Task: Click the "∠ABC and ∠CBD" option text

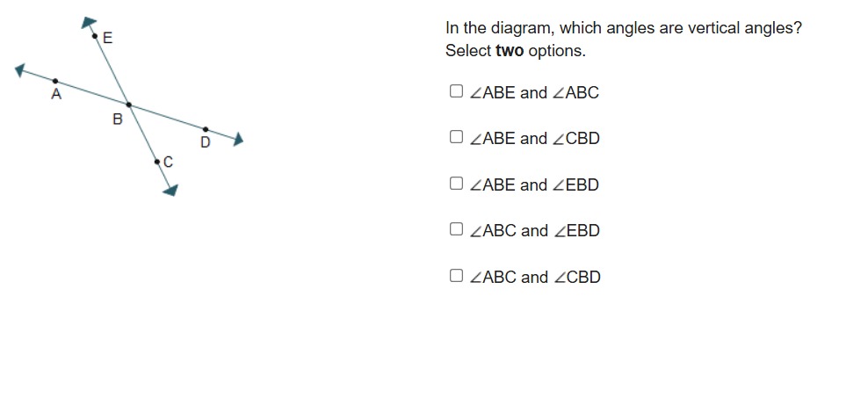Action: point(535,278)
